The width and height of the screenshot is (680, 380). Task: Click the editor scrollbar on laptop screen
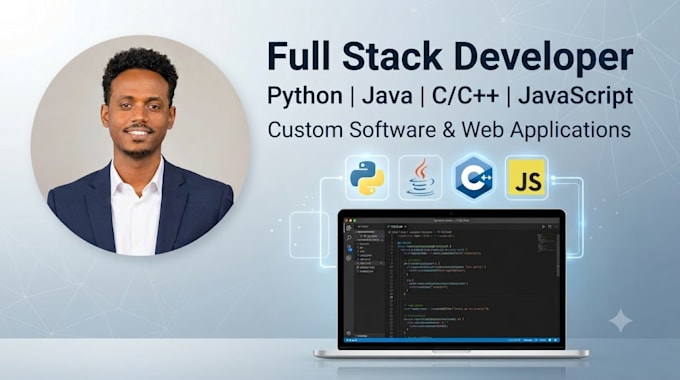(x=558, y=254)
